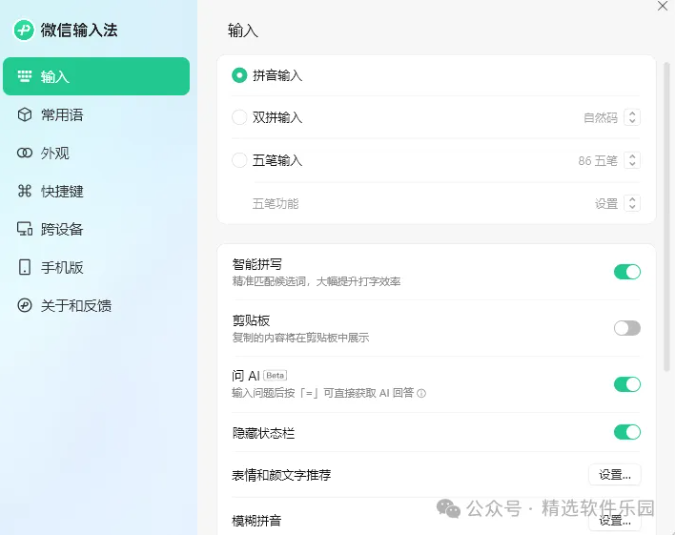The height and width of the screenshot is (535, 675).
Task: Click the icon beside 关于和反馈
Action: tap(25, 305)
